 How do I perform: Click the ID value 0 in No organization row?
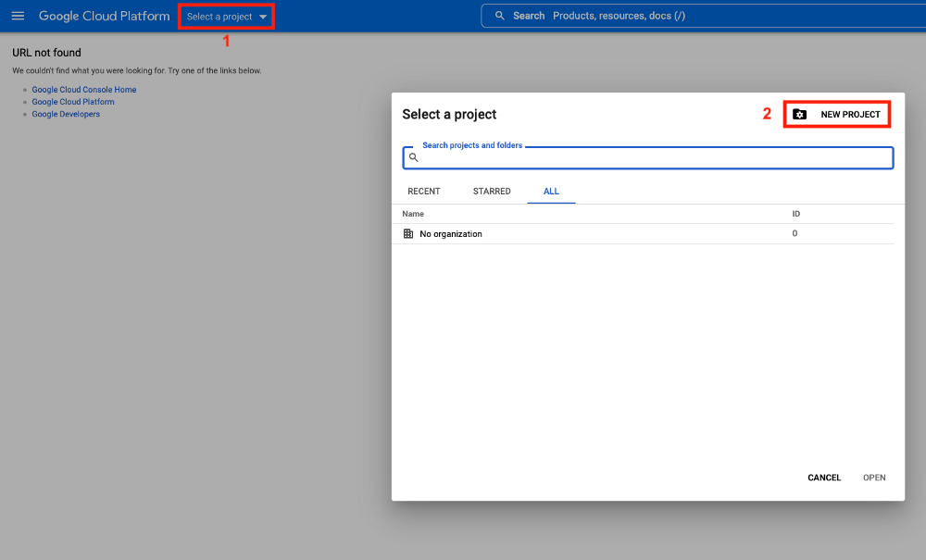point(795,233)
